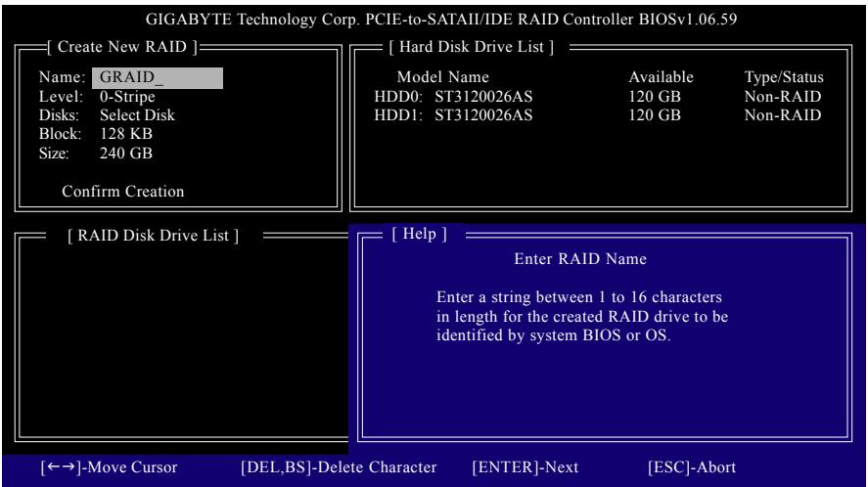868x487 pixels.
Task: Click the Size: label
Action: tap(54, 154)
